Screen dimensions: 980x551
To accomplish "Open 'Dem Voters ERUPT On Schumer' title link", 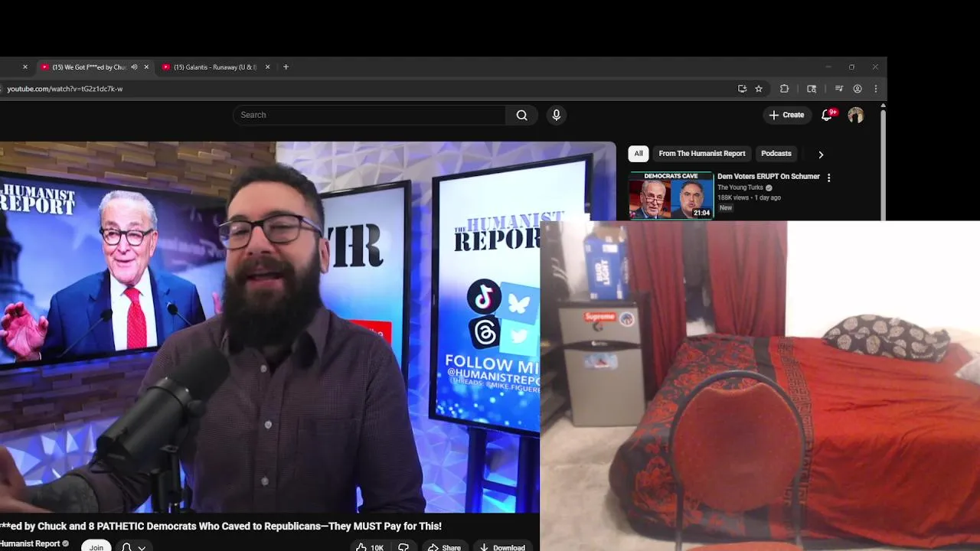I will click(x=769, y=177).
